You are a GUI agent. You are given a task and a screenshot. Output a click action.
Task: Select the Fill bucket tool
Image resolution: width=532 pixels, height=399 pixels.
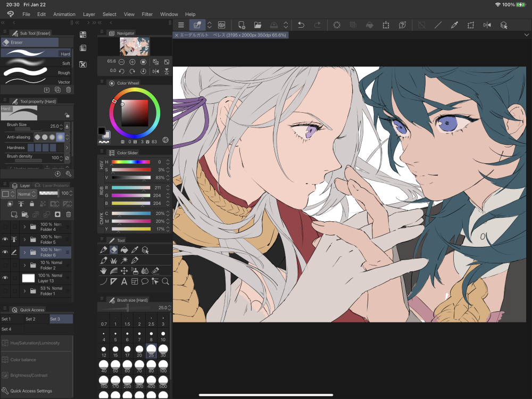pos(124,250)
